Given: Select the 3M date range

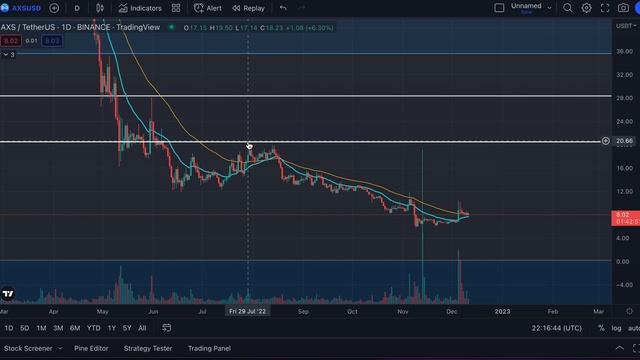Looking at the screenshot, I should pyautogui.click(x=58, y=328).
